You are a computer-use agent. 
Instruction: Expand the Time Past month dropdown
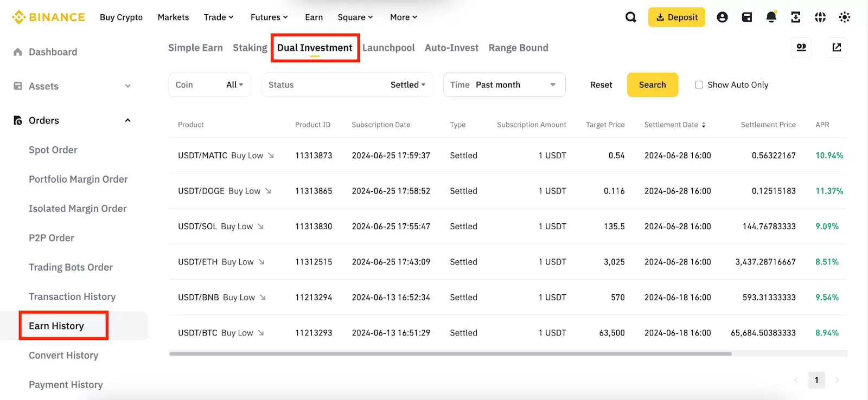504,85
